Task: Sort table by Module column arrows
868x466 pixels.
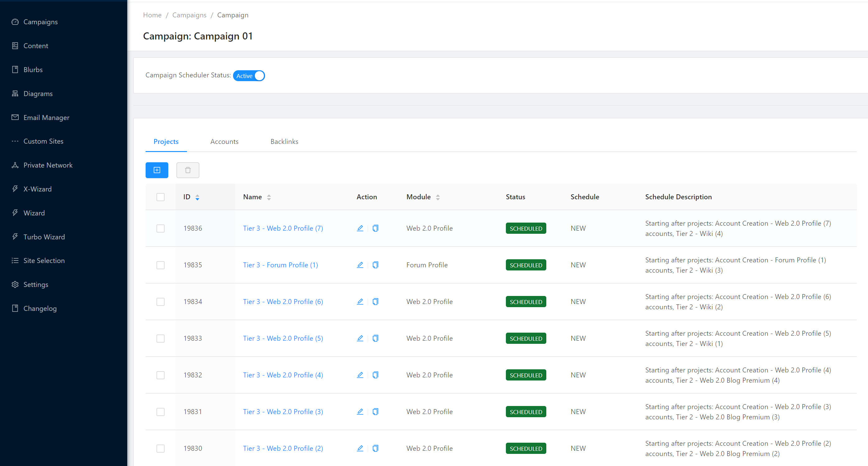Action: point(438,197)
